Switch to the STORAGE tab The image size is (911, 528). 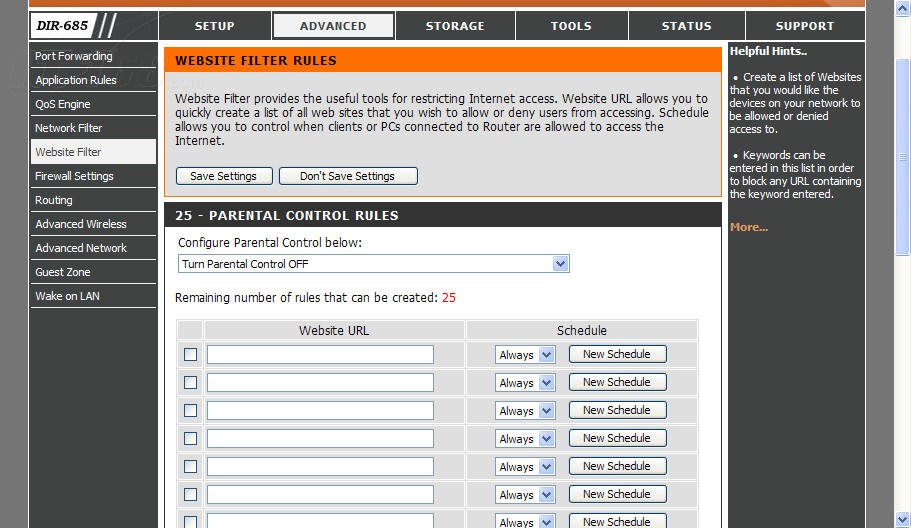point(454,26)
